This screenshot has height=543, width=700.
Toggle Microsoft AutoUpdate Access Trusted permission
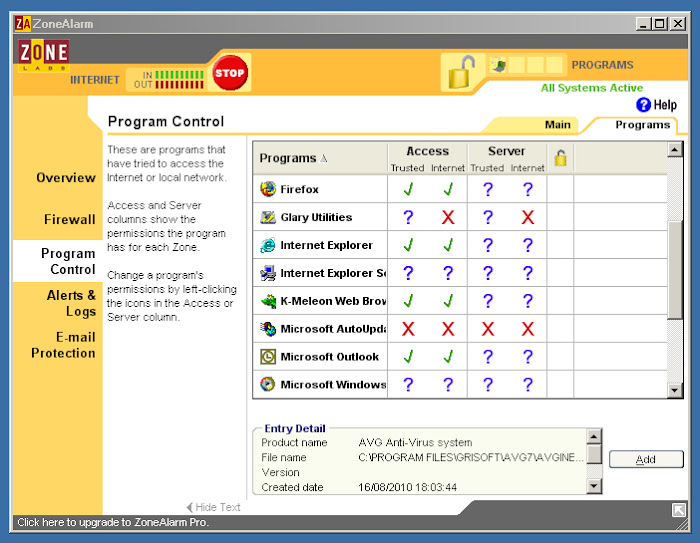click(408, 329)
